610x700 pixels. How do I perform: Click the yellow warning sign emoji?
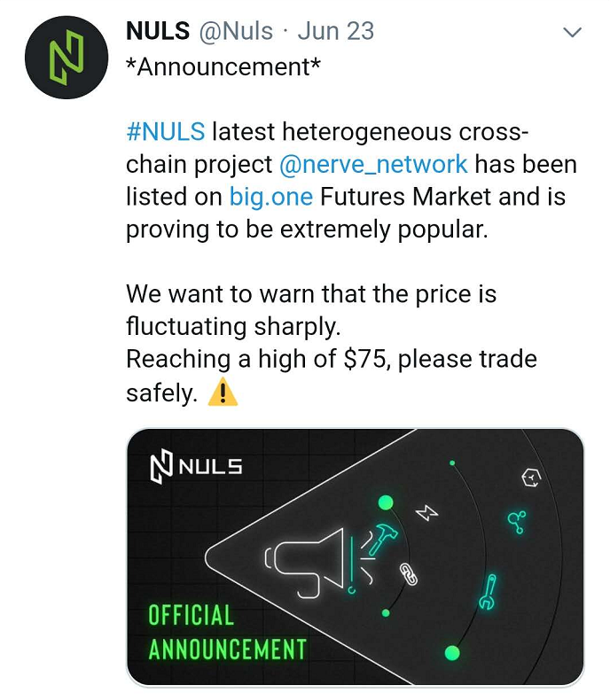tap(223, 393)
